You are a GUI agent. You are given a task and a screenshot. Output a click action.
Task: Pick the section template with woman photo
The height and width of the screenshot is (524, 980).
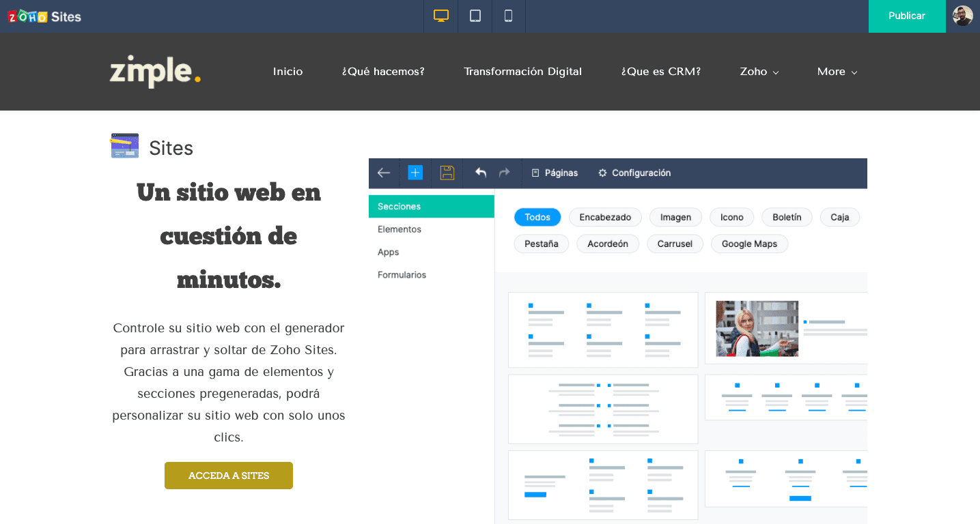coord(786,328)
